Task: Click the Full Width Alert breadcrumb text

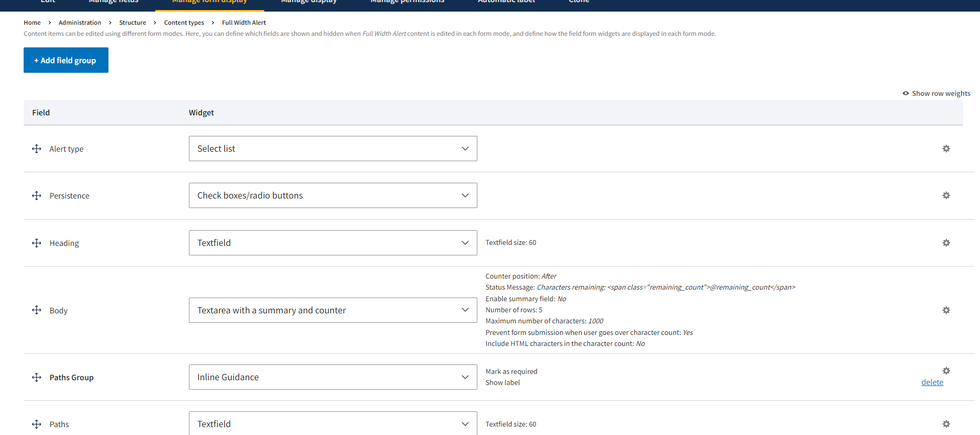Action: [x=244, y=23]
